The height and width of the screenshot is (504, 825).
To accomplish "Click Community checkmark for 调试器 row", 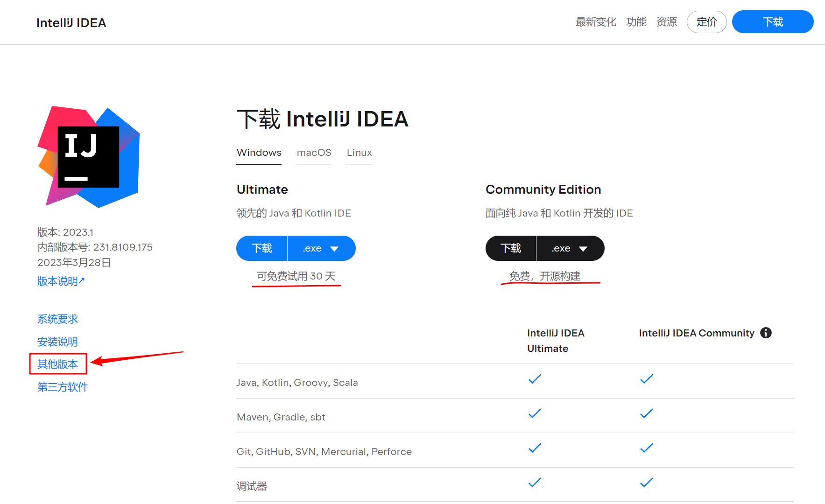I will click(647, 483).
